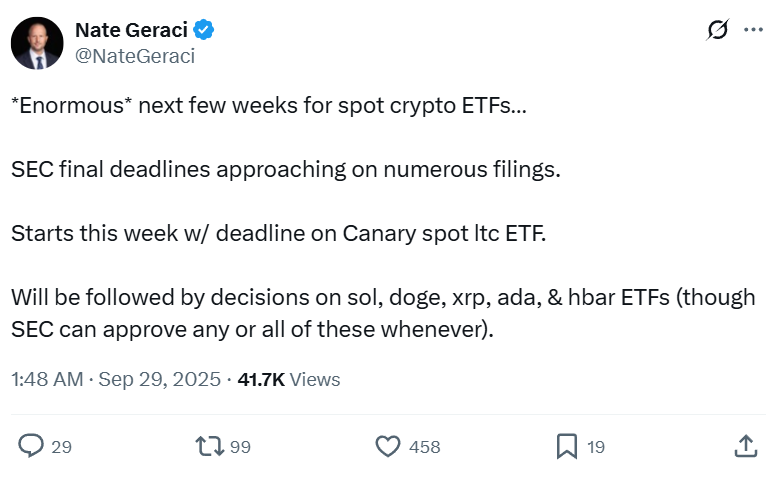Click the blue verified badge
The height and width of the screenshot is (477, 784).
pyautogui.click(x=204, y=31)
